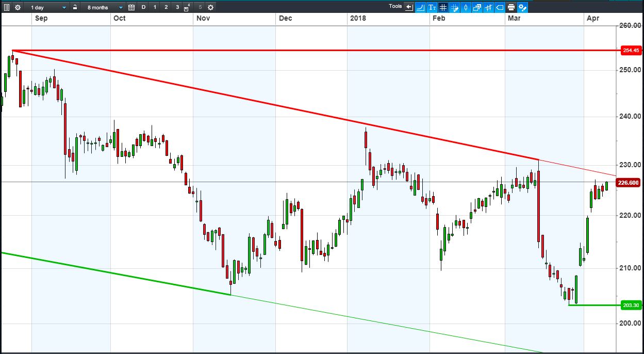Open layout settings gear after slot 5
The image size is (644, 354).
(210, 7)
